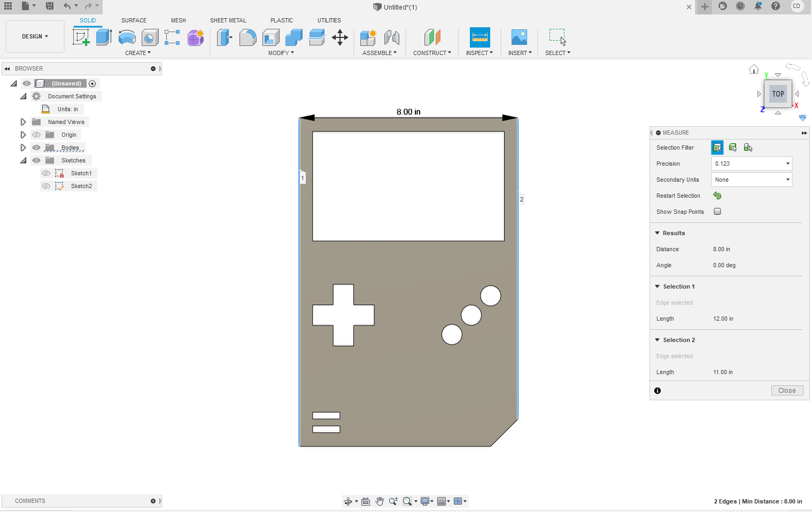812x512 pixels.
Task: Toggle the second Selection Filter option
Action: click(x=733, y=148)
